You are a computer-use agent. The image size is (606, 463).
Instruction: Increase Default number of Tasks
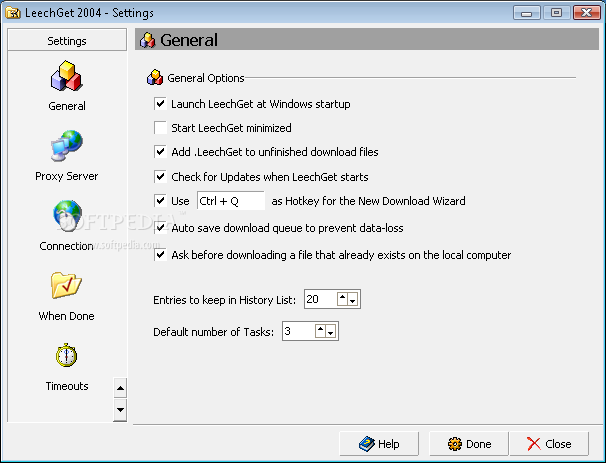pyautogui.click(x=320, y=331)
